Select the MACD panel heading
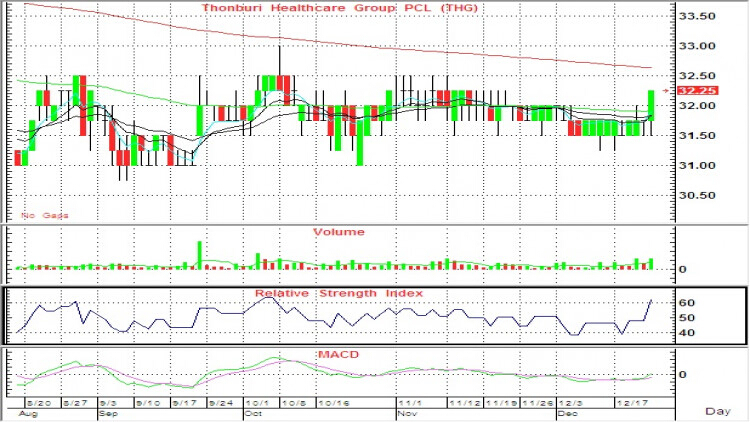 tap(338, 355)
